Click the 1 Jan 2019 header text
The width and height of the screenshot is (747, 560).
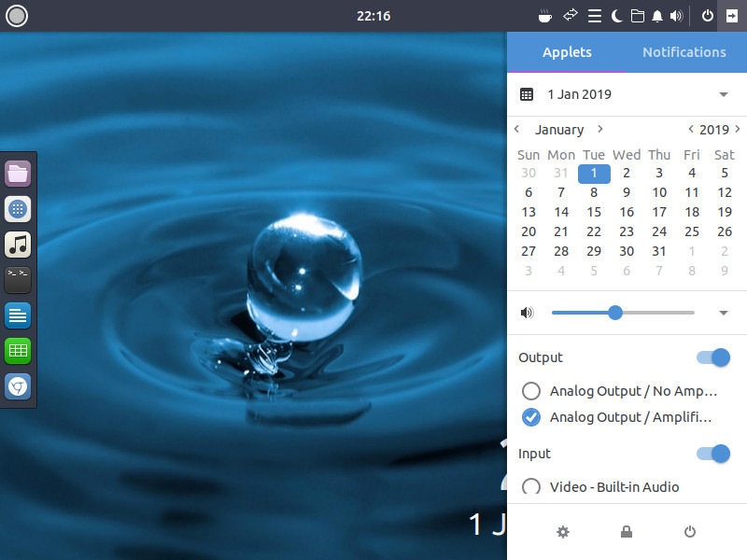pos(579,94)
